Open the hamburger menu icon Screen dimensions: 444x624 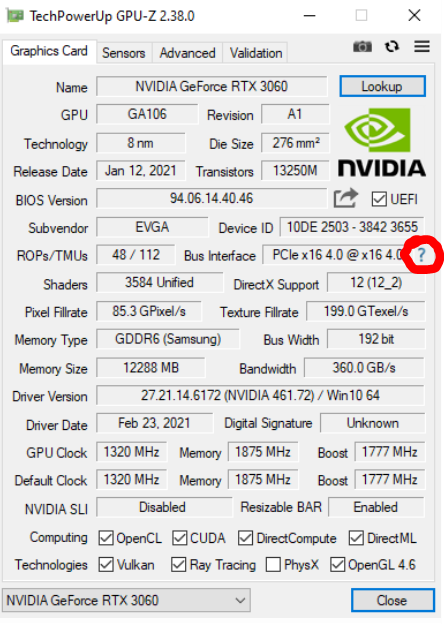[x=422, y=47]
